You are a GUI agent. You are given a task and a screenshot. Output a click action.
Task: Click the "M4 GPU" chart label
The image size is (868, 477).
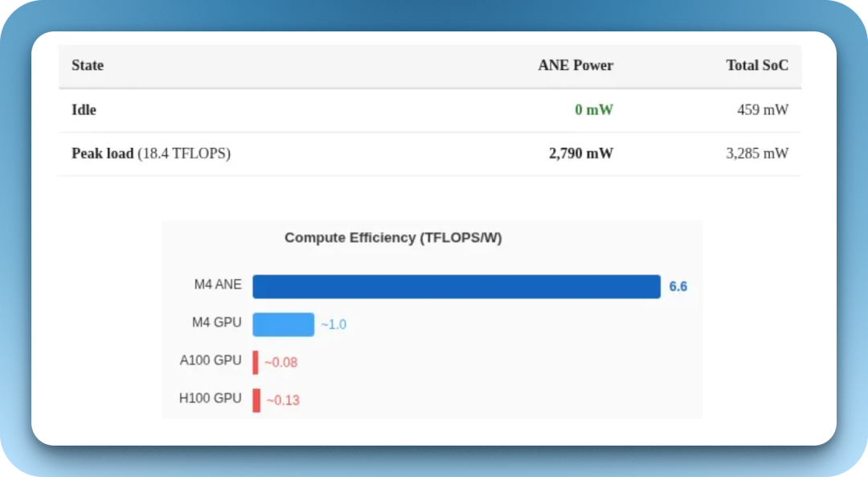tap(216, 323)
